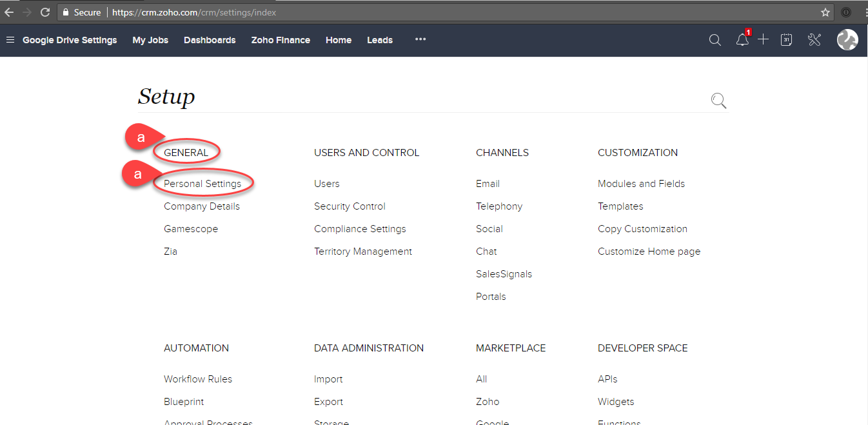The width and height of the screenshot is (868, 425).
Task: Open Security Control settings
Action: click(350, 206)
